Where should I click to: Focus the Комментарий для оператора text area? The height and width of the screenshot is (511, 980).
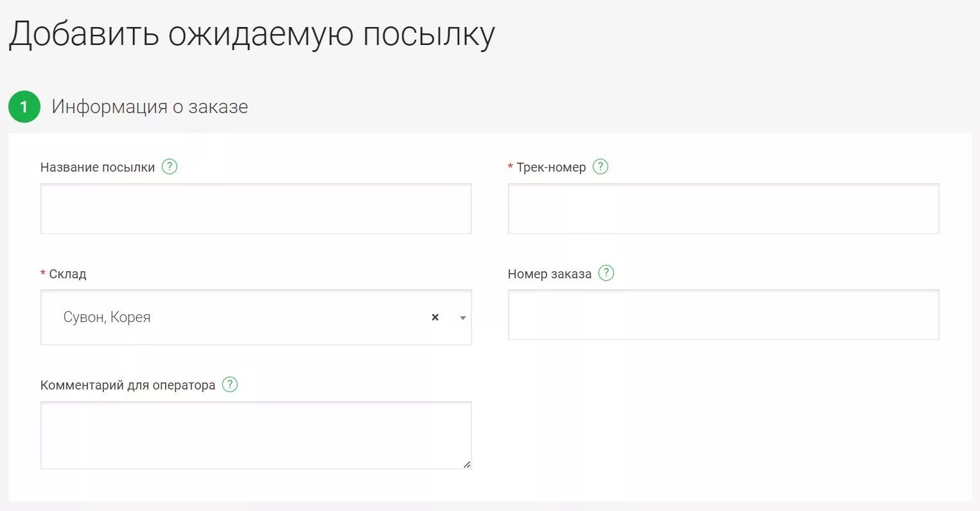(256, 435)
